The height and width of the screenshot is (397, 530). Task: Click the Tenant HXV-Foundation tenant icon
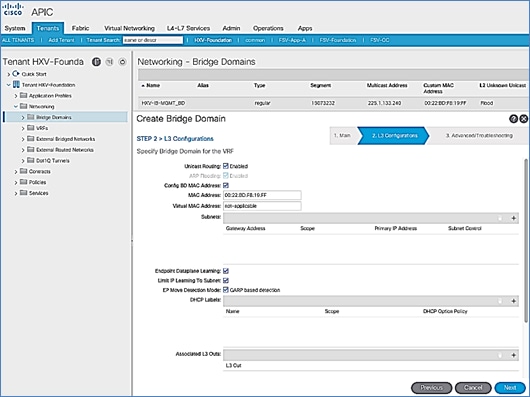(16, 84)
